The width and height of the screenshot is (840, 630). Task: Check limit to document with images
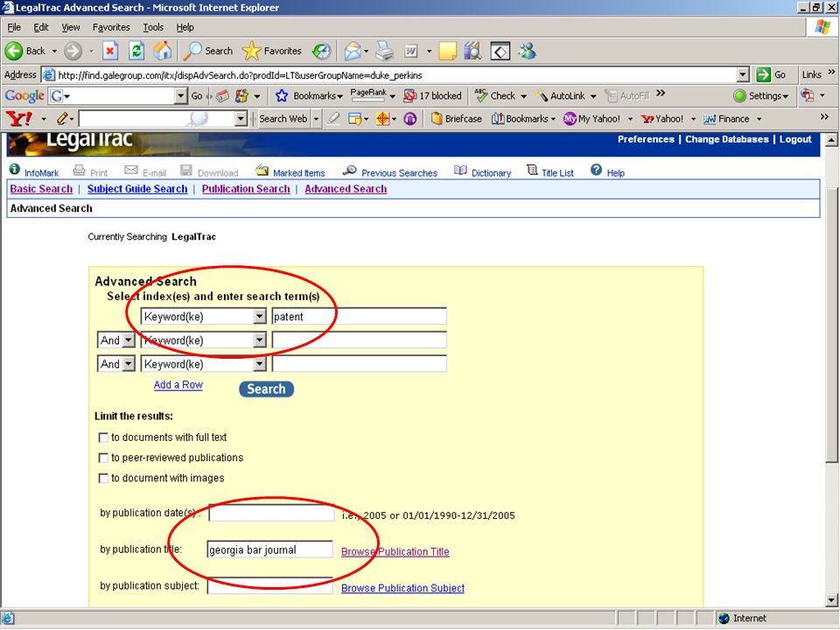[103, 479]
